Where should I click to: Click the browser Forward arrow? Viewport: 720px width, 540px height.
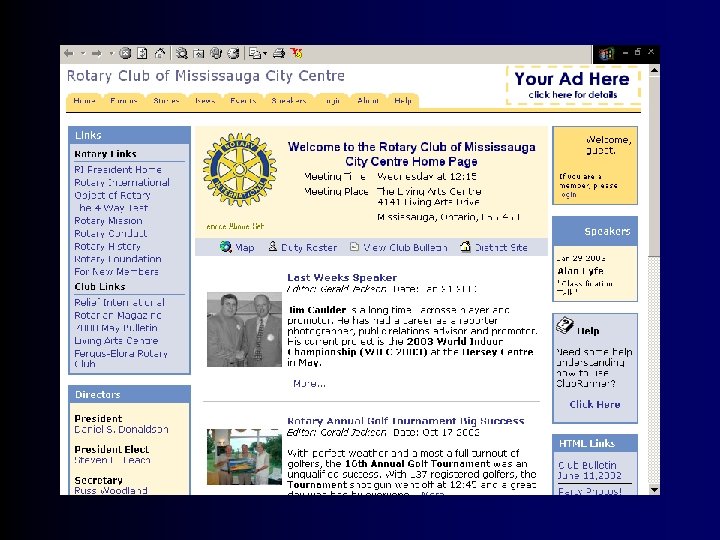pyautogui.click(x=96, y=54)
